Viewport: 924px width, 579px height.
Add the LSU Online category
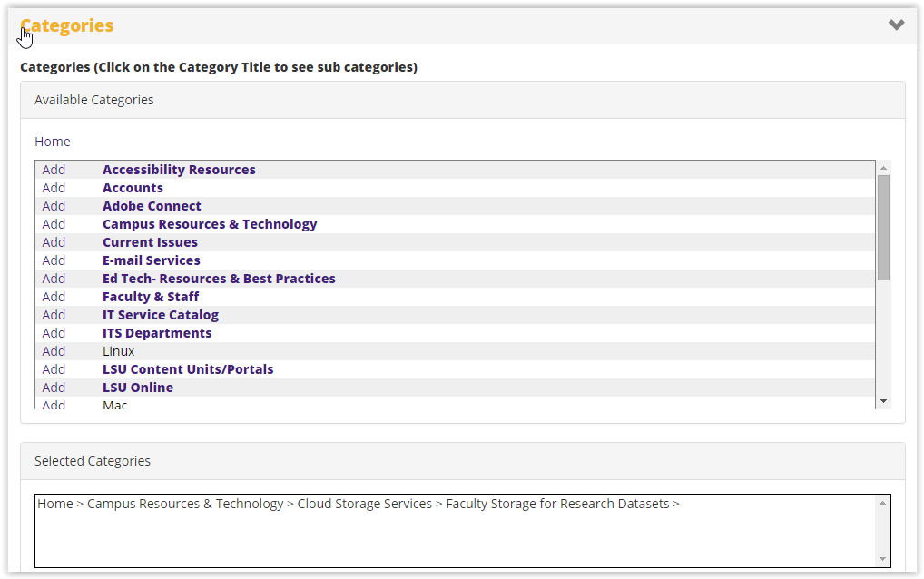(54, 388)
